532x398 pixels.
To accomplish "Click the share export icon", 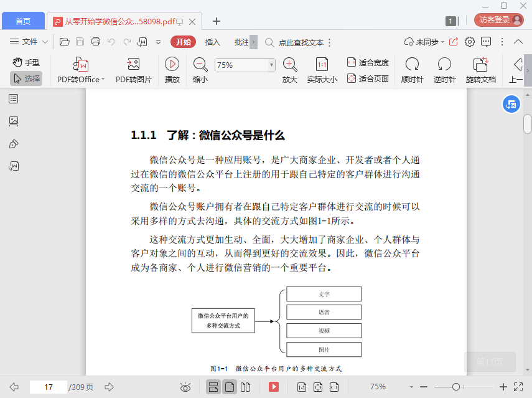I will pyautogui.click(x=453, y=42).
